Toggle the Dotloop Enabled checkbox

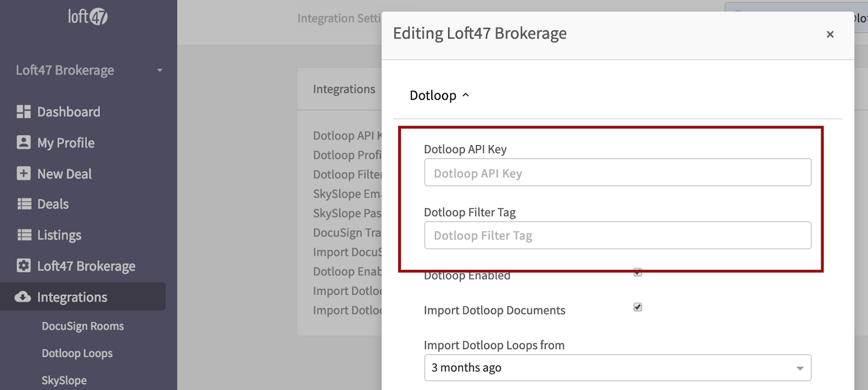637,272
